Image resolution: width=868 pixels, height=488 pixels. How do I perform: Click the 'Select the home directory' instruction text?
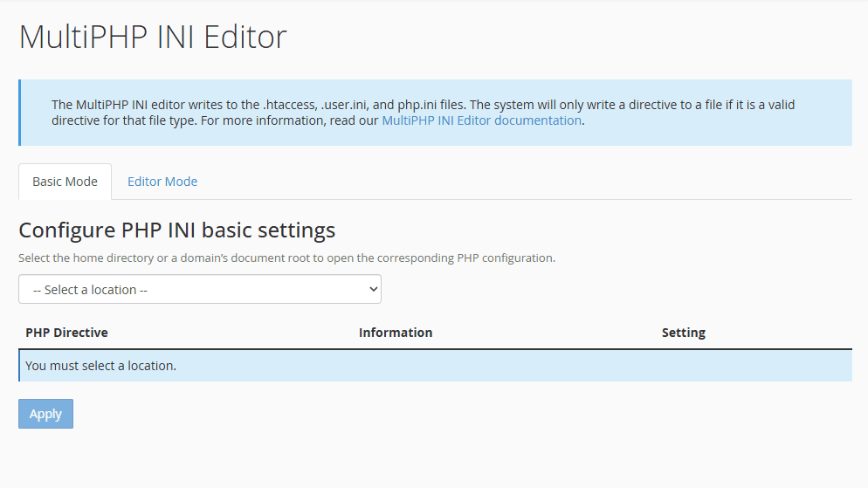point(286,258)
